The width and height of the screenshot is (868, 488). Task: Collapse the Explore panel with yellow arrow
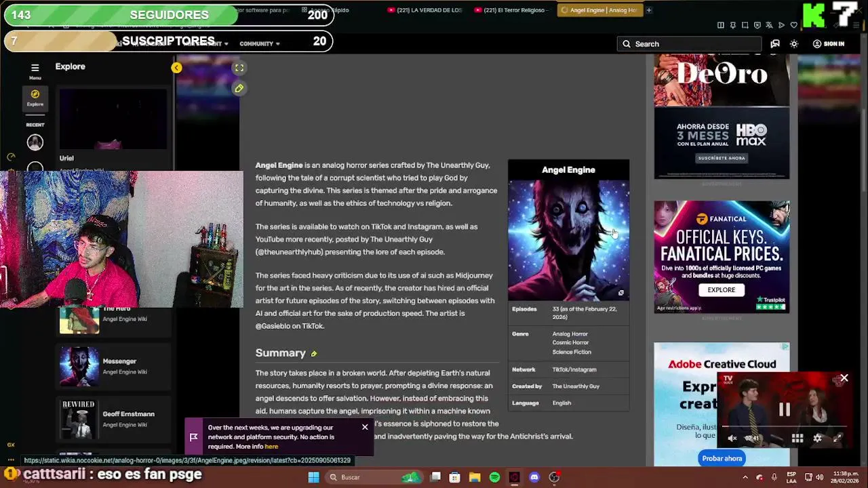point(176,68)
